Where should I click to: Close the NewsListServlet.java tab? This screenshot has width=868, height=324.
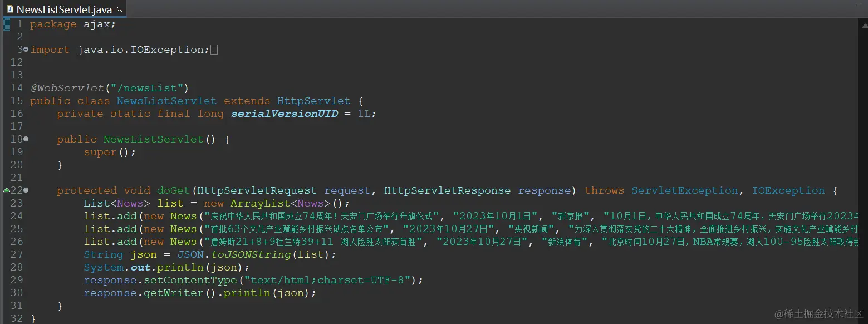(x=119, y=9)
